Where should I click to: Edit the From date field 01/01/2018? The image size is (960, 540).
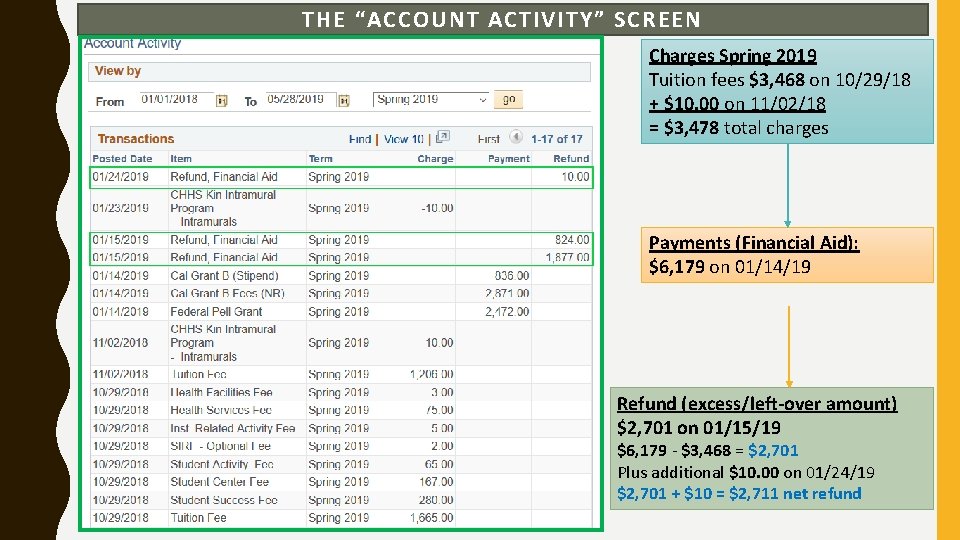pyautogui.click(x=176, y=99)
